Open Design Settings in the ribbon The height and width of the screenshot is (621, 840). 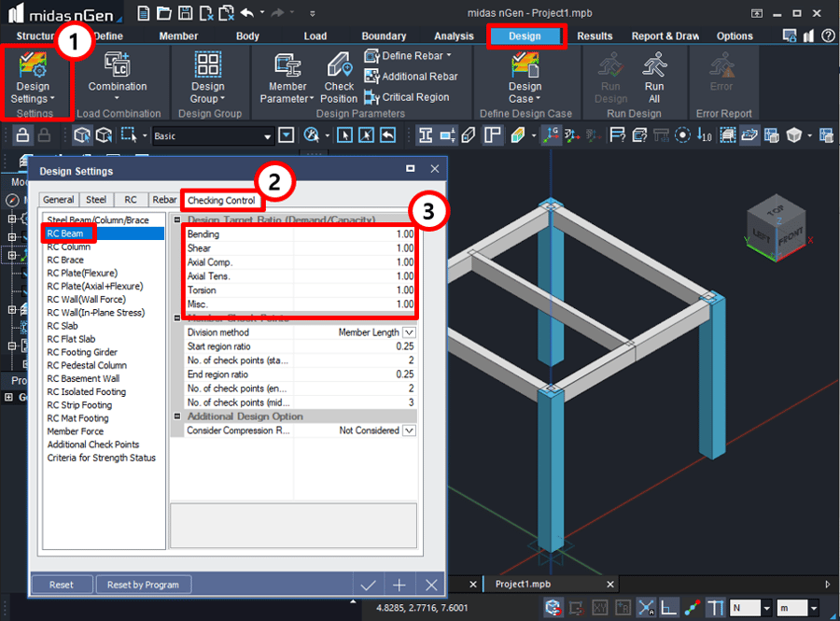(33, 78)
